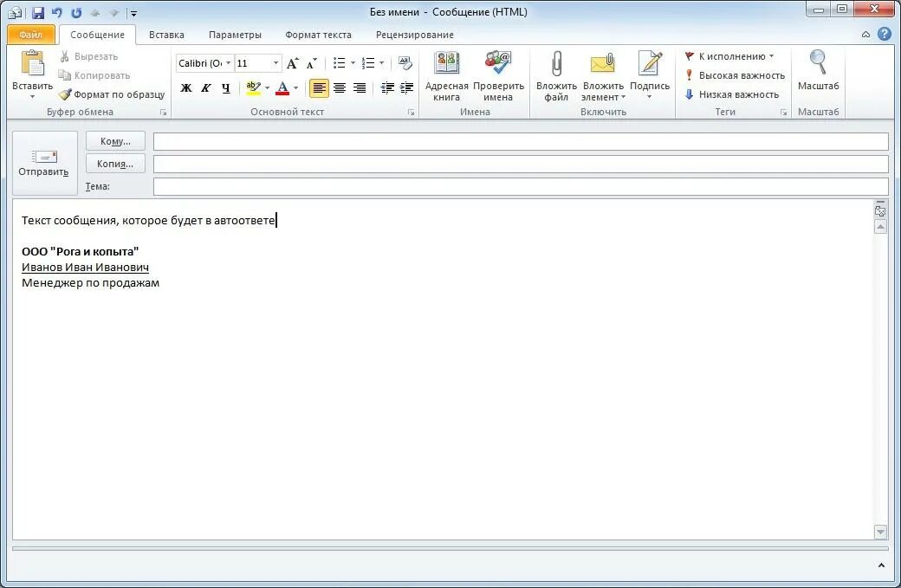Toggle Низкая важность low importance
901x588 pixels.
[731, 94]
